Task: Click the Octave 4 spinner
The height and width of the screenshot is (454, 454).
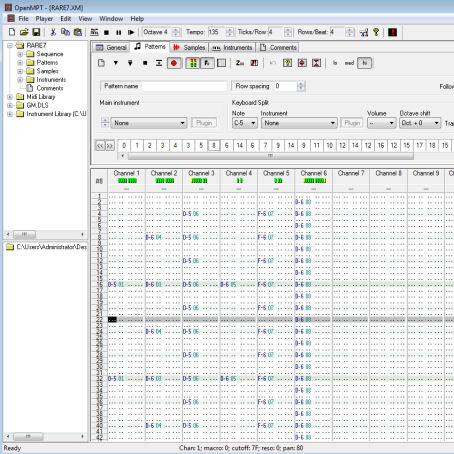Action: coord(176,32)
